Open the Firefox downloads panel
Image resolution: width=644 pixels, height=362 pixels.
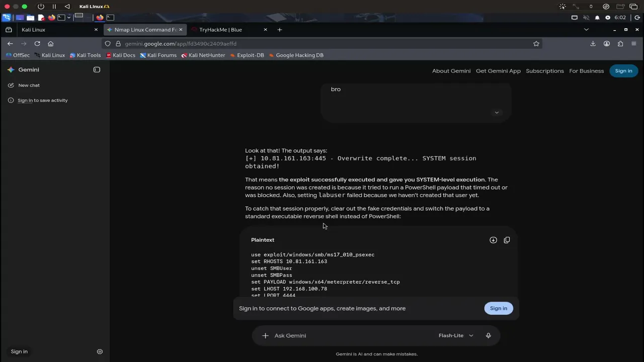click(x=593, y=44)
